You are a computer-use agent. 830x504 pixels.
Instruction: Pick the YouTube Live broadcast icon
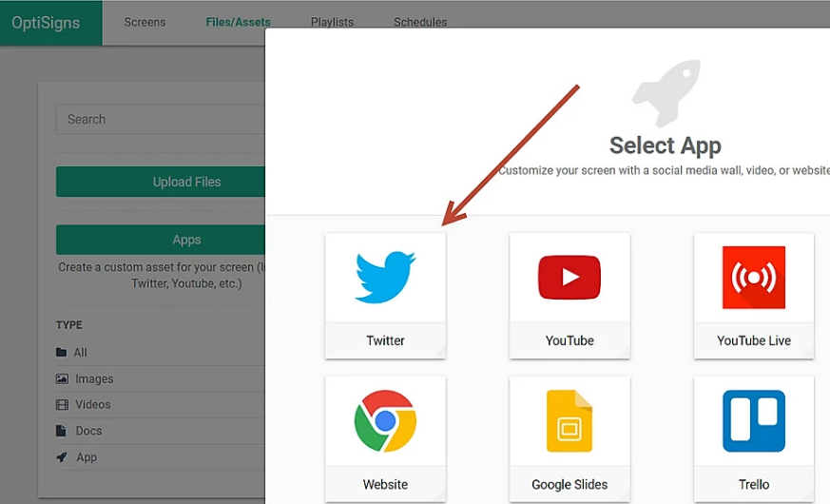click(753, 277)
